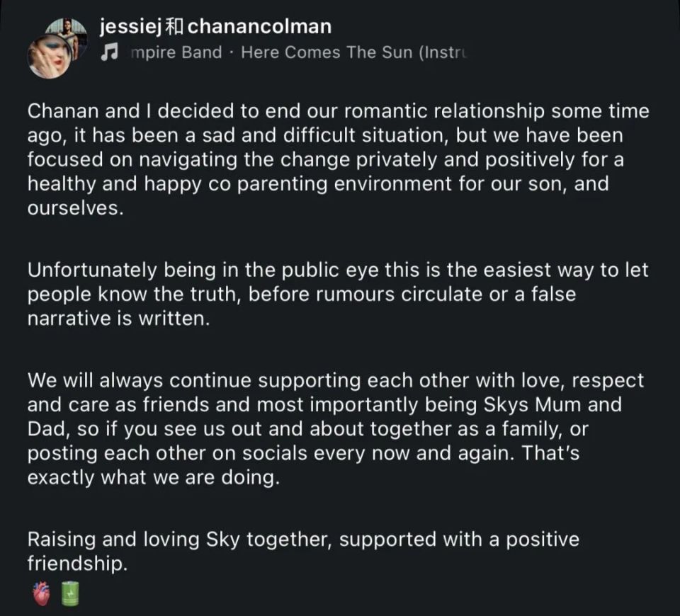Click the line starting 'Chanan and I decided'
This screenshot has width=680, height=616.
[339, 111]
